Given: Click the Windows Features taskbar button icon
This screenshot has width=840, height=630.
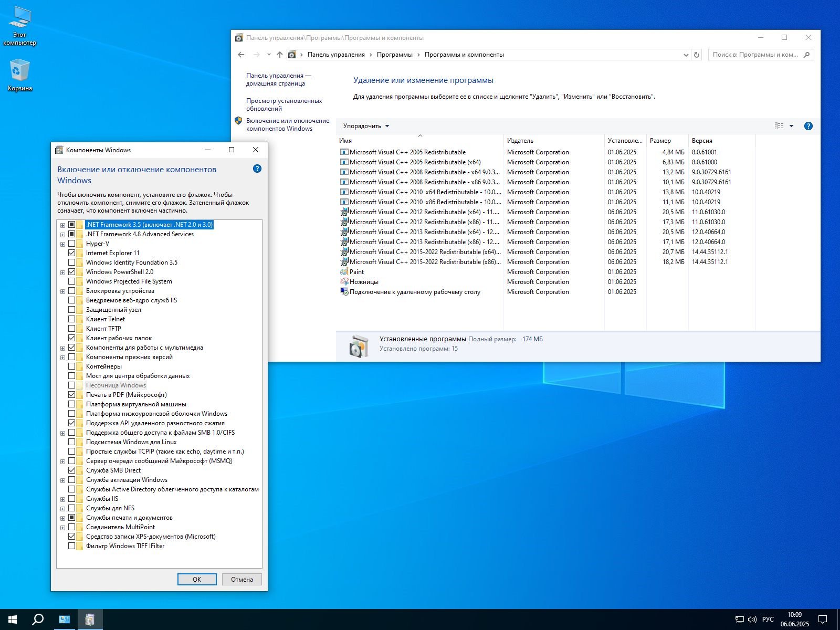Looking at the screenshot, I should click(x=90, y=619).
